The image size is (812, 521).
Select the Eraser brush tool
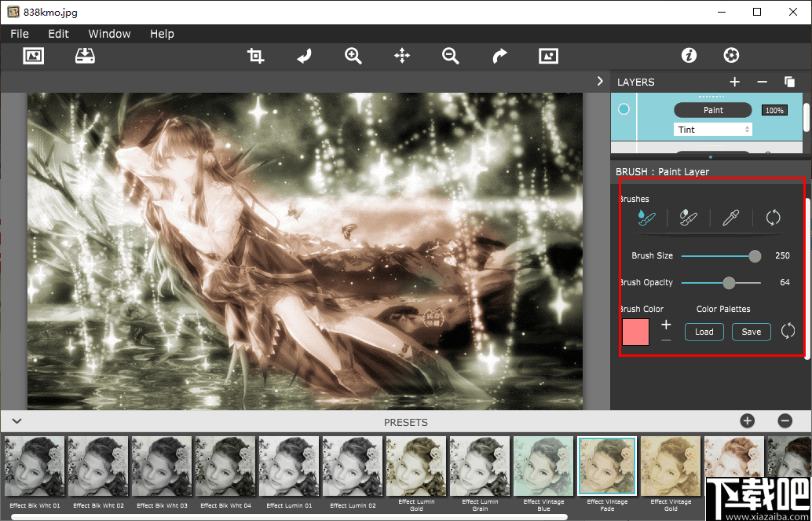click(x=688, y=218)
